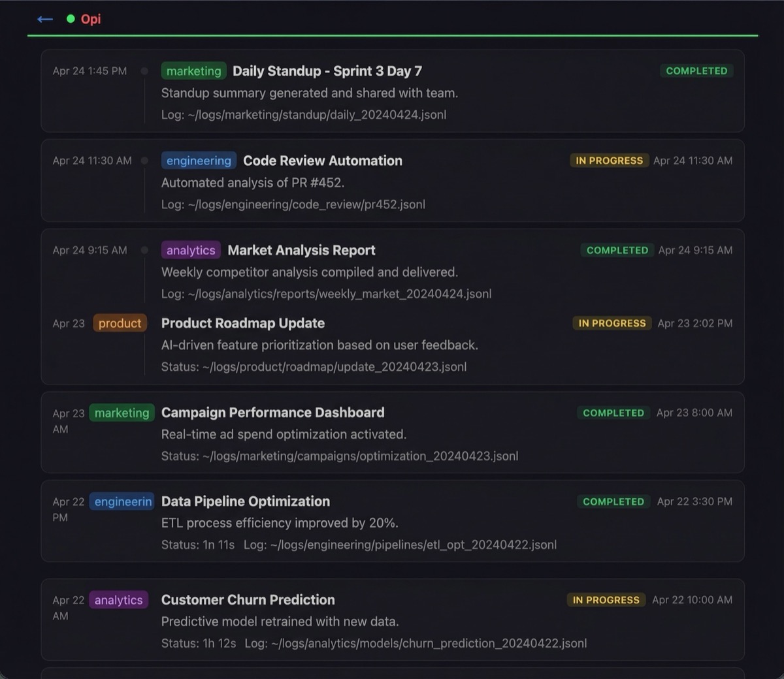784x679 pixels.
Task: Click IN PROGRESS badge on Customer Churn Prediction
Action: [606, 600]
